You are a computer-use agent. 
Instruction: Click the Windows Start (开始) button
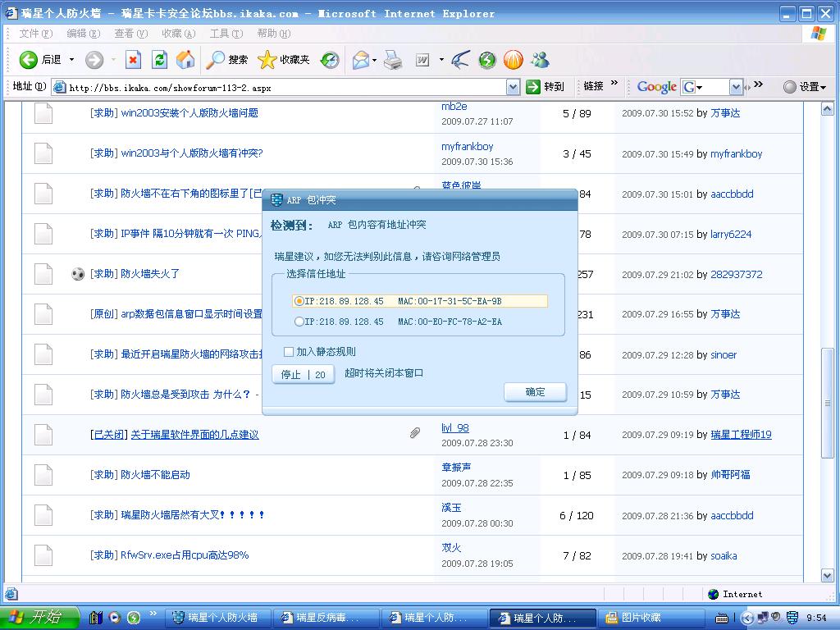(39, 617)
